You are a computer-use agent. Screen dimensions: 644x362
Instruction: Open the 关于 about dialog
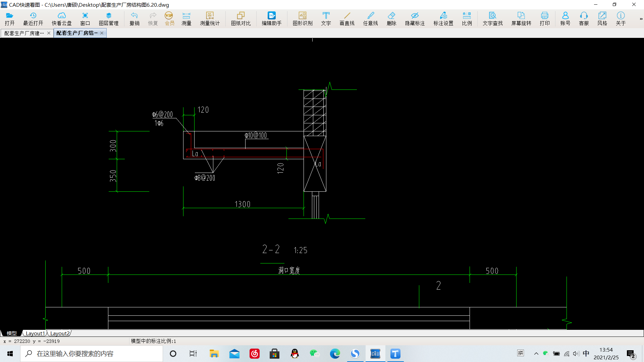coord(621,19)
